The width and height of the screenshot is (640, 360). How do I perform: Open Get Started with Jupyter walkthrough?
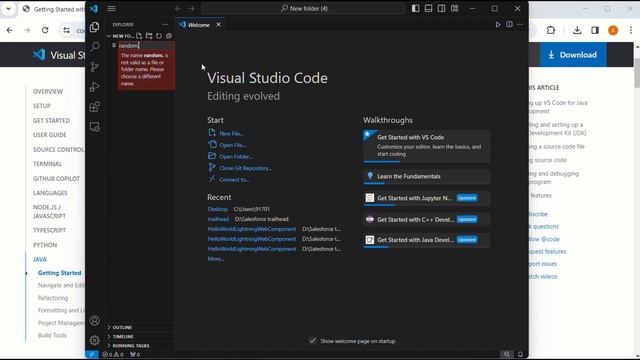pyautogui.click(x=427, y=198)
